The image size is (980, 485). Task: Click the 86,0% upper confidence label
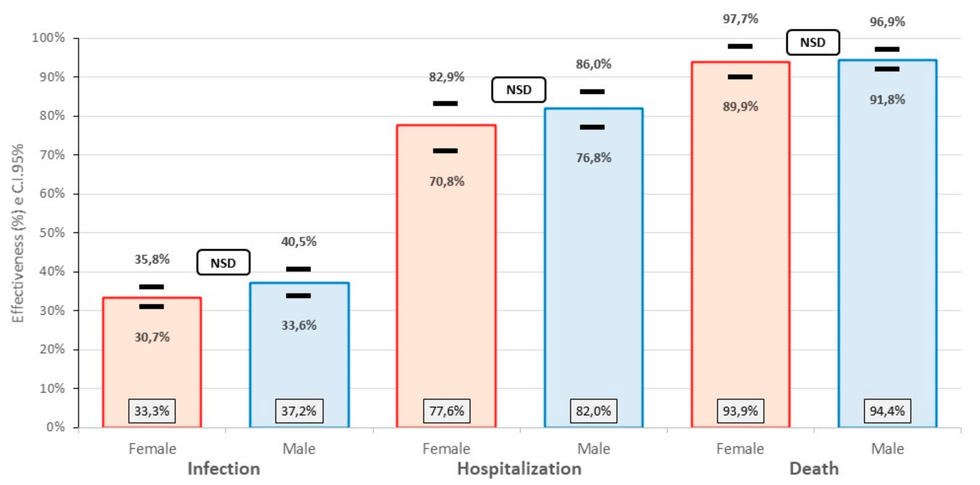[594, 64]
